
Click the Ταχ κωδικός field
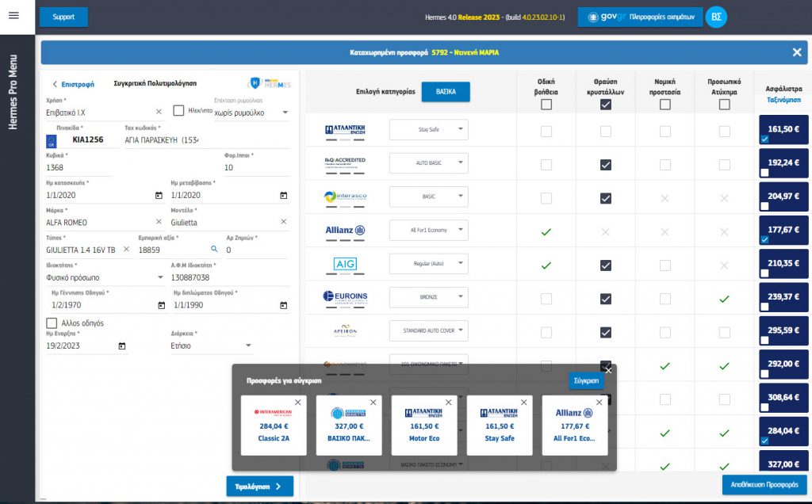coord(206,139)
